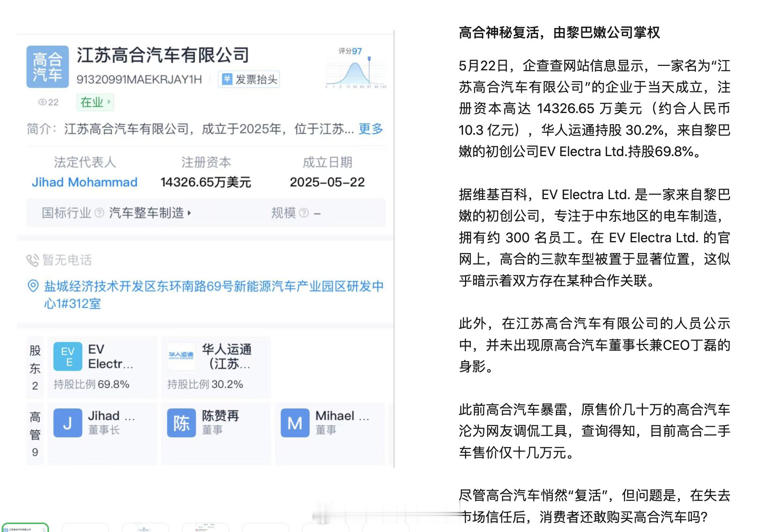This screenshot has width=775, height=532.
Task: Click the 发票抬头 invoice icon
Action: coord(227,79)
